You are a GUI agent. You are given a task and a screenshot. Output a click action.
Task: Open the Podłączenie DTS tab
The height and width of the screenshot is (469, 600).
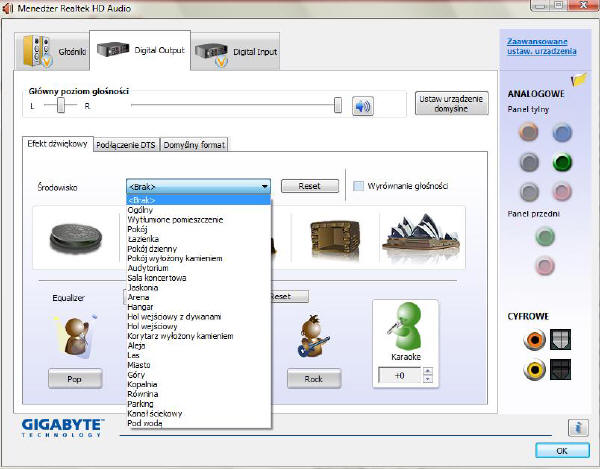point(126,145)
